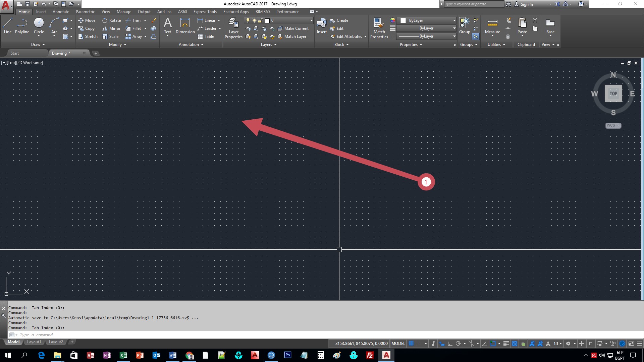Image resolution: width=644 pixels, height=362 pixels.
Task: Toggle group selection on/off button
Action: pos(476,37)
